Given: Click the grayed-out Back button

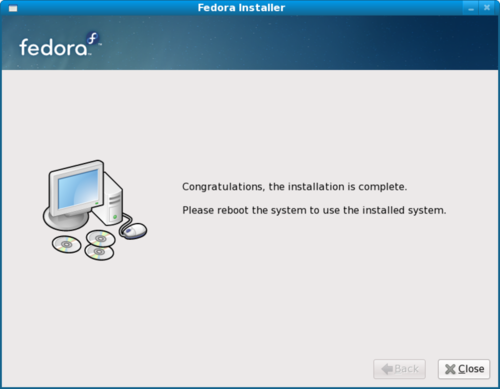Looking at the screenshot, I should click(x=399, y=369).
